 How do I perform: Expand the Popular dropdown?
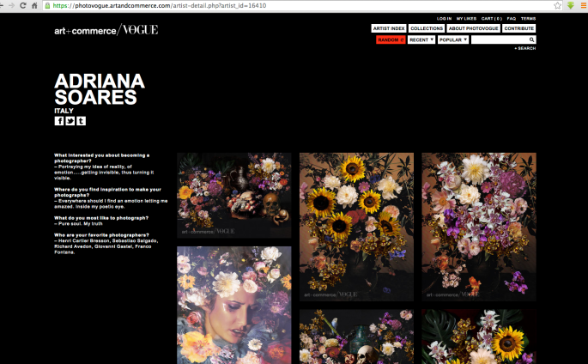(452, 39)
